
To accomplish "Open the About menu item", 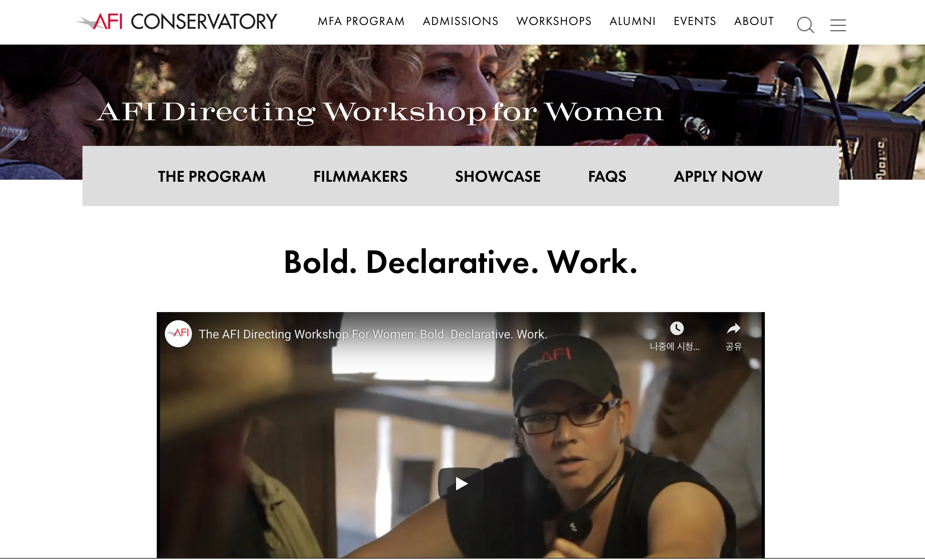I will tap(754, 21).
